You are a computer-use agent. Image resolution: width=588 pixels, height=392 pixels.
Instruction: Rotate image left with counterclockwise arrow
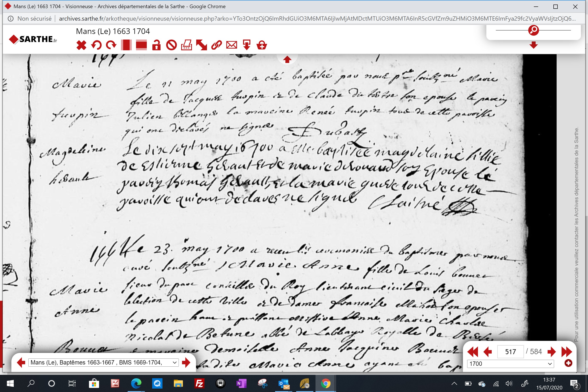(96, 45)
